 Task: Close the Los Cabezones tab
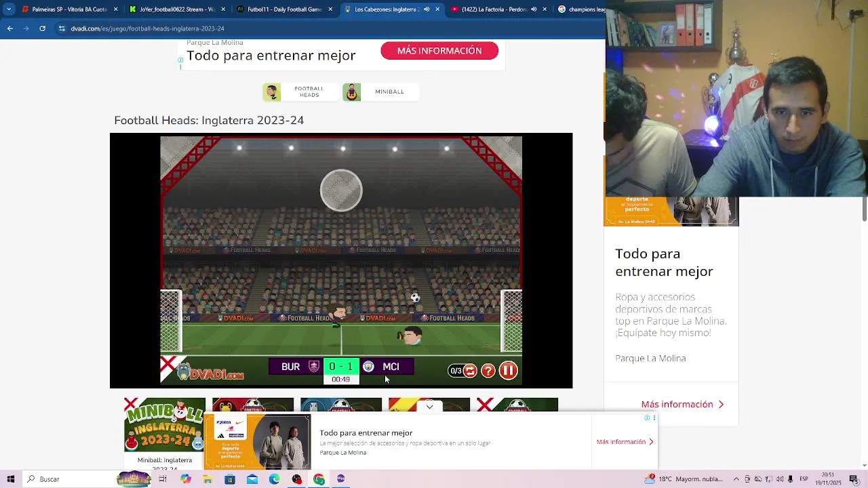click(437, 9)
